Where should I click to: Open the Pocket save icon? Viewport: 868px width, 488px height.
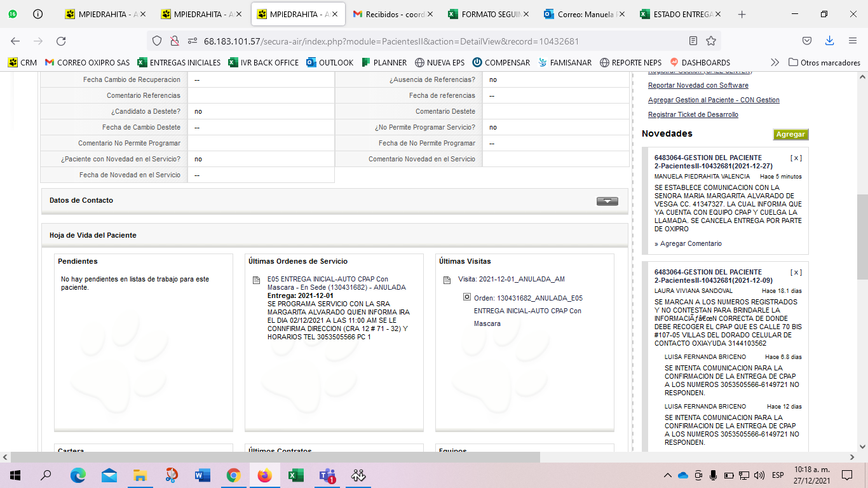point(806,41)
